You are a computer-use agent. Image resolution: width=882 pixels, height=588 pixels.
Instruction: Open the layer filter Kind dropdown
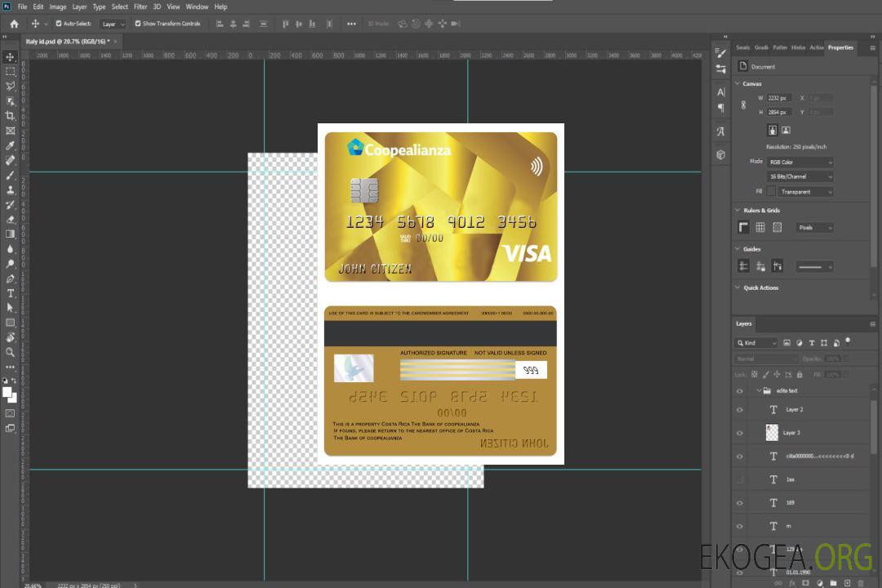(756, 343)
